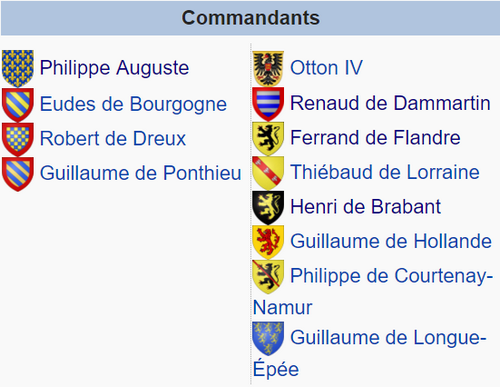Click the red bend shield by Thiébaud de Lorraine
This screenshot has height=387, width=500.
click(268, 173)
